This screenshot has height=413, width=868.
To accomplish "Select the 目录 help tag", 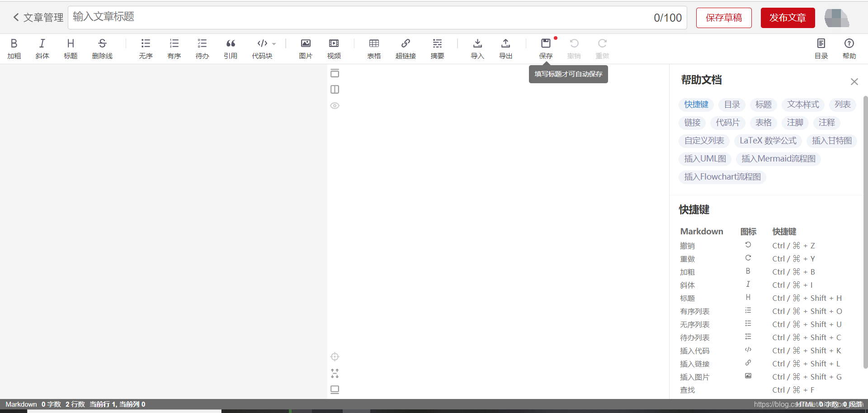I will click(x=732, y=104).
